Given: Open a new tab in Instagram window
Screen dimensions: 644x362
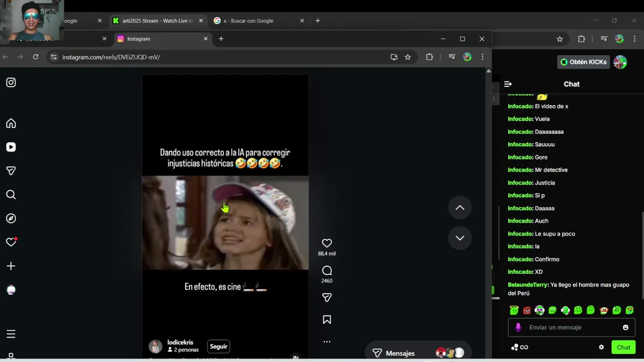Looking at the screenshot, I should pos(221,39).
